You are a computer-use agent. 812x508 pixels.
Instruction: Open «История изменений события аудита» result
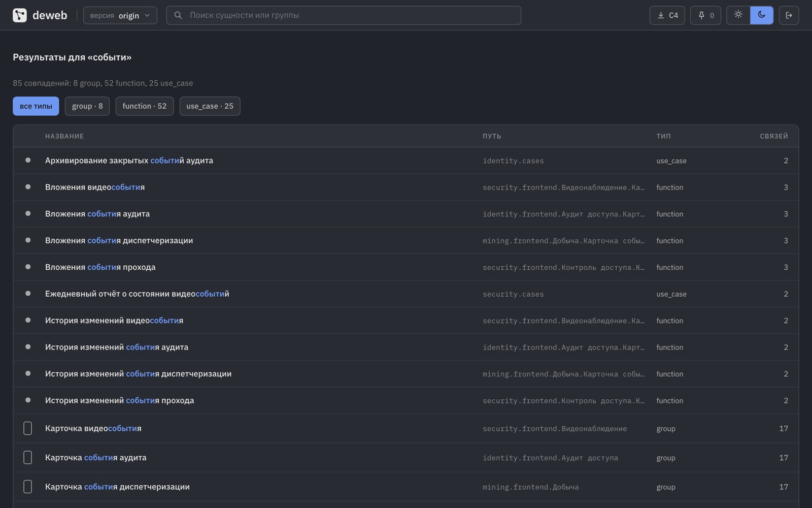click(x=117, y=347)
